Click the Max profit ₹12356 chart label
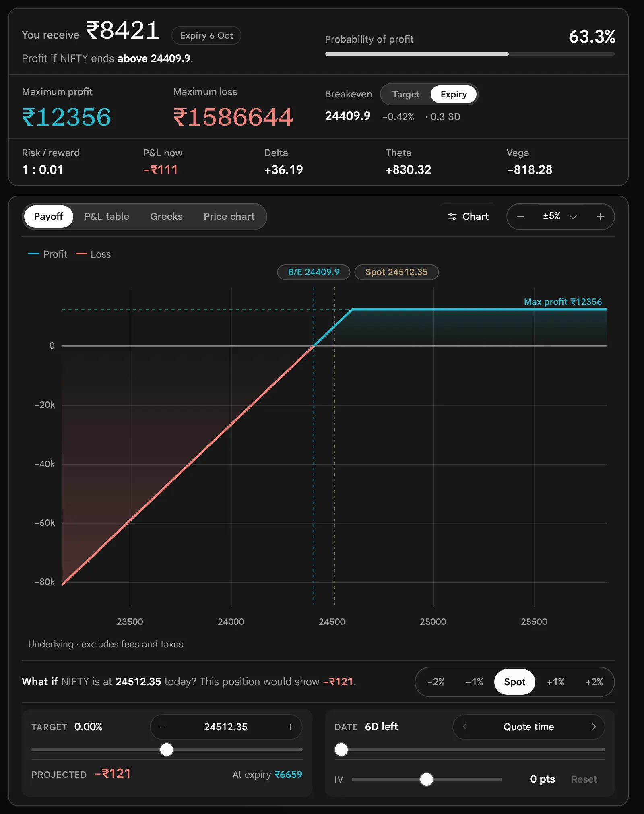The height and width of the screenshot is (814, 644). click(563, 302)
